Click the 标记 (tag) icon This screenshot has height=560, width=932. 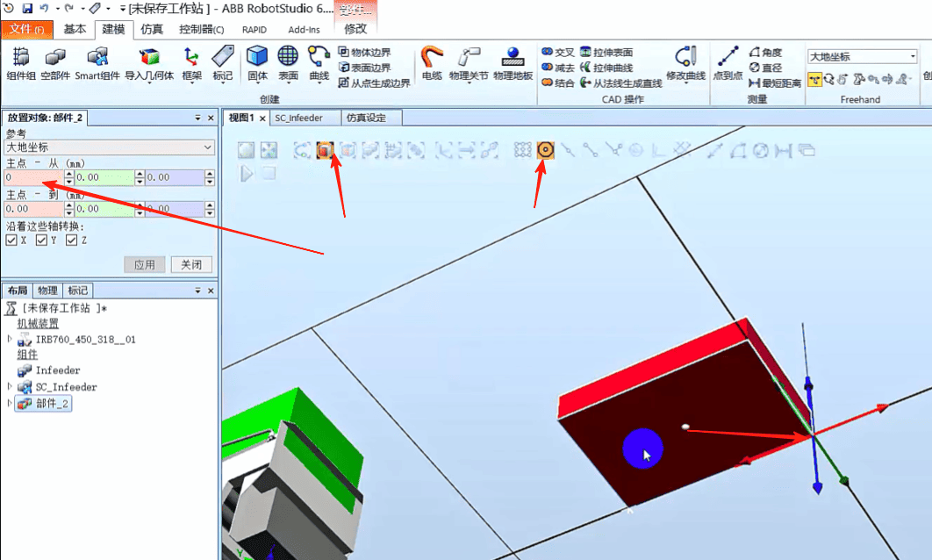pyautogui.click(x=223, y=63)
